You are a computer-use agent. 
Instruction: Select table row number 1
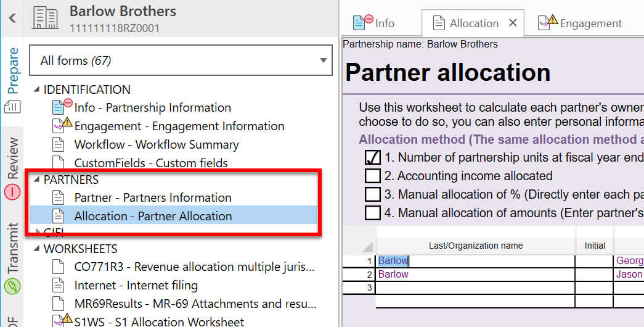(x=359, y=261)
